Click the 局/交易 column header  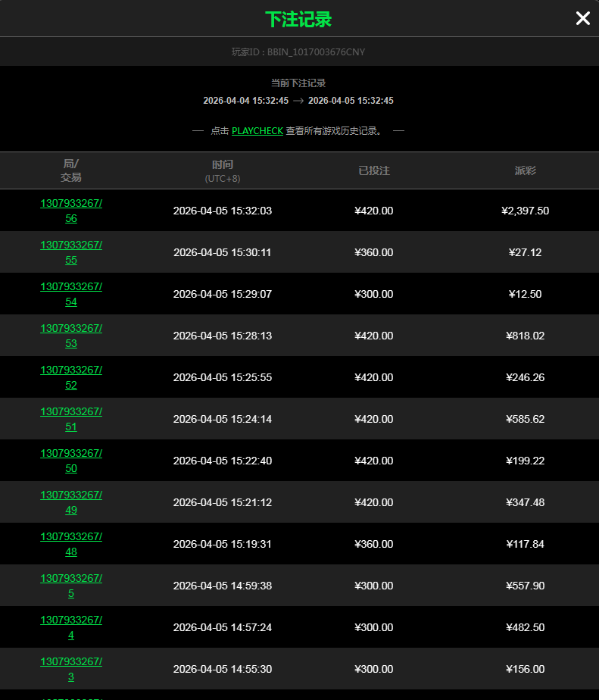click(x=71, y=170)
